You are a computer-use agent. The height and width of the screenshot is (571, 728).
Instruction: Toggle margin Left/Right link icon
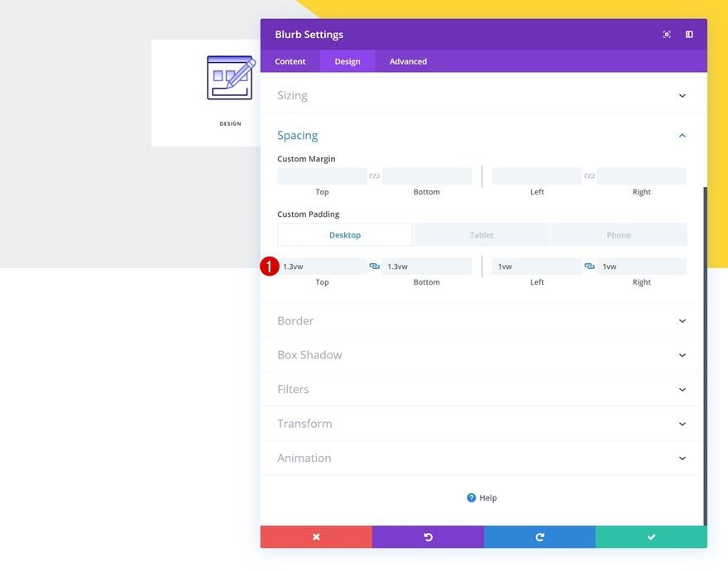pyautogui.click(x=589, y=176)
